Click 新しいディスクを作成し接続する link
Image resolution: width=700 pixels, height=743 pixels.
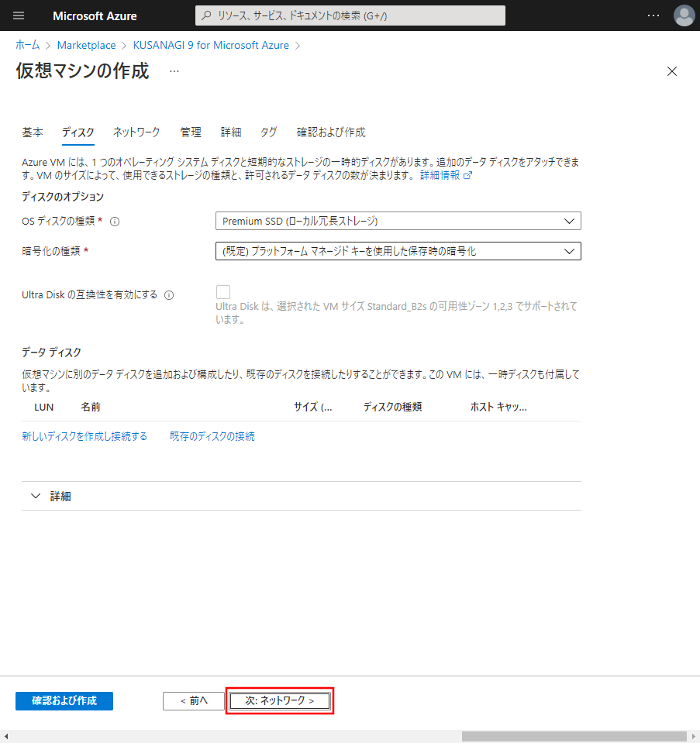pos(84,436)
